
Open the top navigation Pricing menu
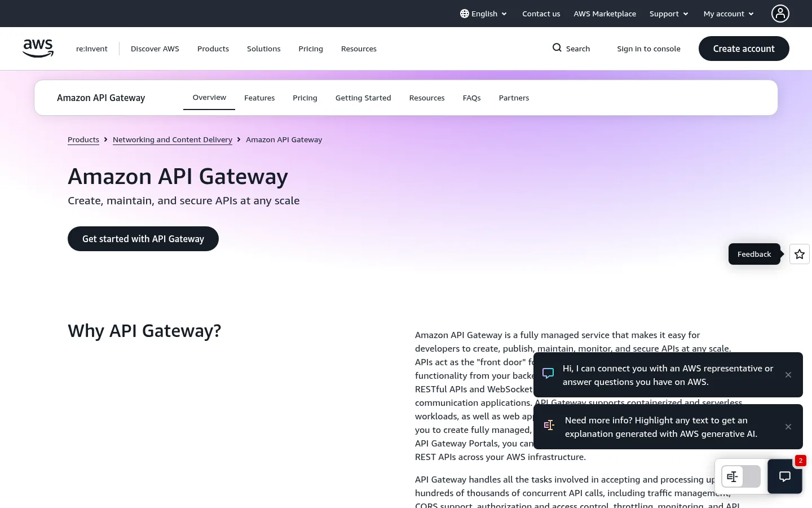[x=311, y=49]
